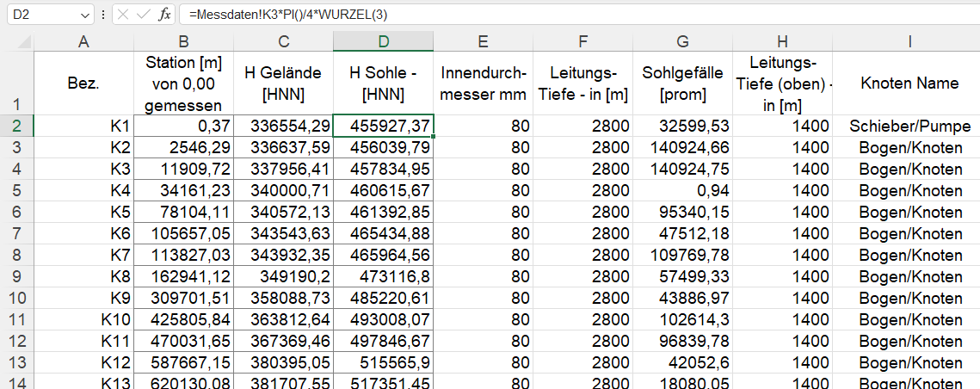Select row 5 header
The image size is (980, 389).
coord(16,191)
